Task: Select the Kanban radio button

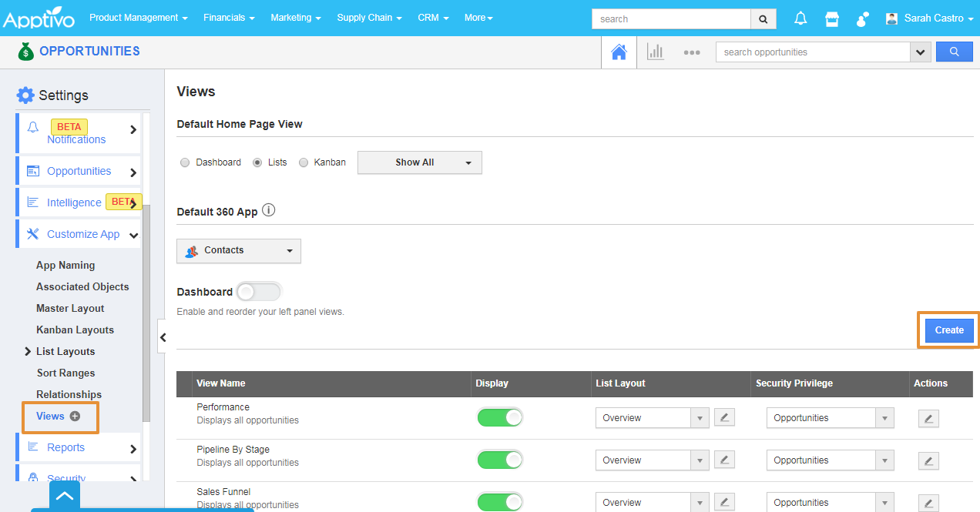Action: click(304, 162)
